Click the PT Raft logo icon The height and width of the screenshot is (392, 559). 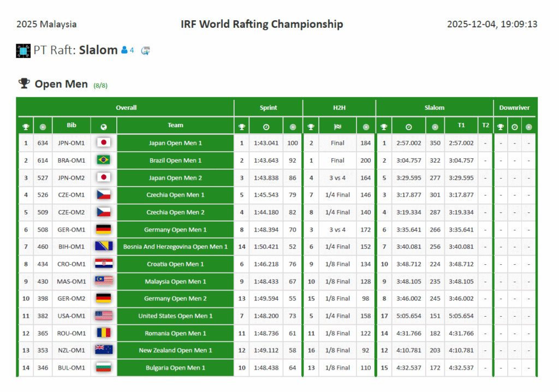tap(23, 51)
